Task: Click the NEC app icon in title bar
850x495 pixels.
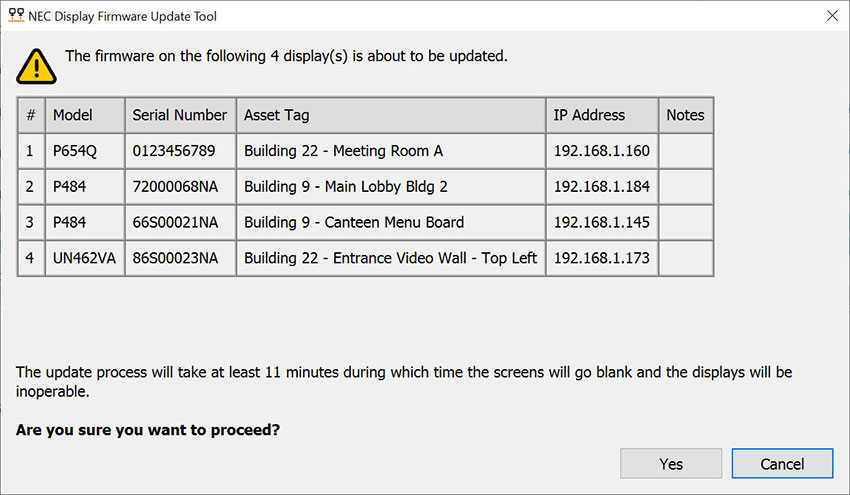Action: [x=15, y=16]
